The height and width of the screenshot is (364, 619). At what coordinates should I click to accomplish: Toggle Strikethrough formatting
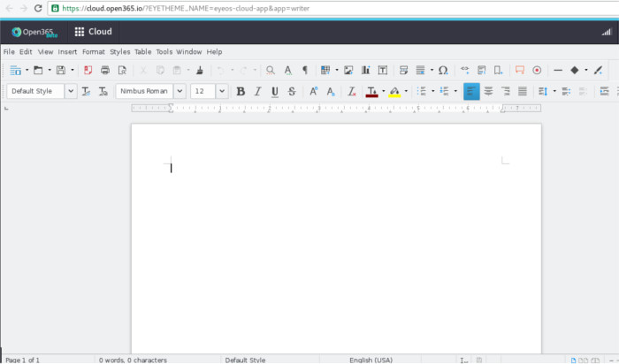pyautogui.click(x=292, y=92)
